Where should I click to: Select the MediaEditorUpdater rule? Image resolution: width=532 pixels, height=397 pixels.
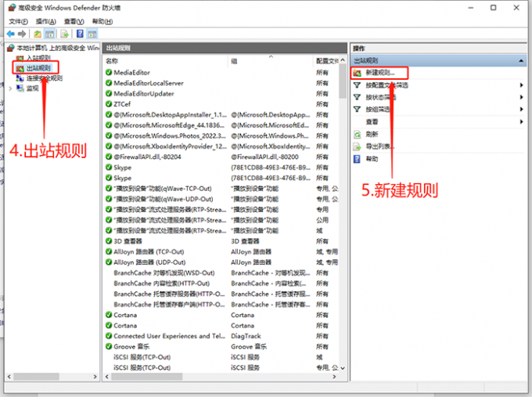(143, 93)
